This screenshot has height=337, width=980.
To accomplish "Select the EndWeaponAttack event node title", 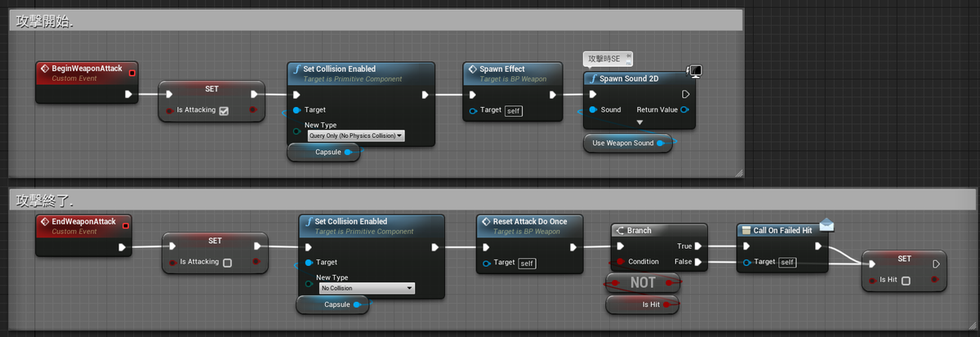I will pos(84,221).
